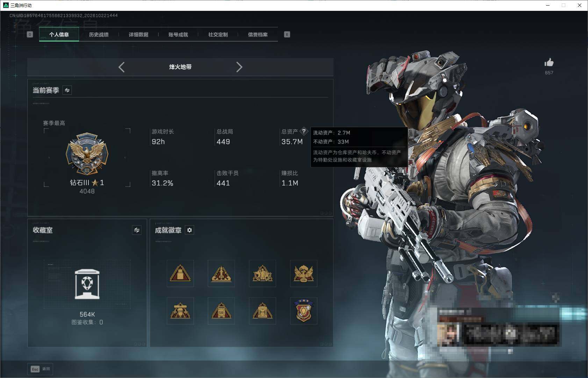Open the 个人信息 tab

pyautogui.click(x=59, y=34)
